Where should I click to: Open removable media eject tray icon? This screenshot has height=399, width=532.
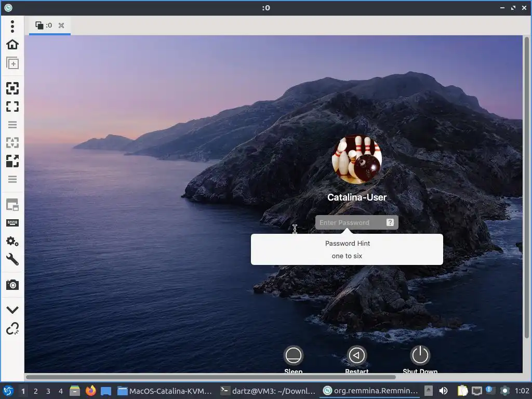tap(429, 391)
